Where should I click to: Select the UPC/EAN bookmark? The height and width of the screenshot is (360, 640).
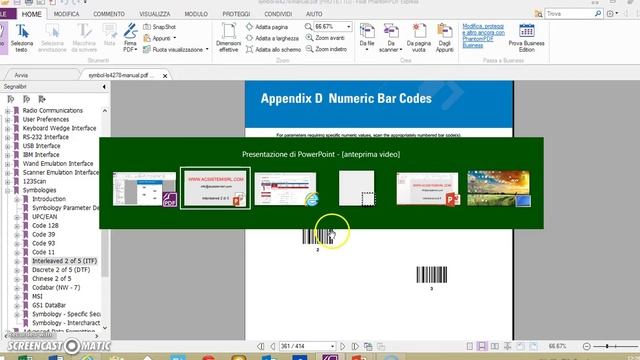coord(44,217)
